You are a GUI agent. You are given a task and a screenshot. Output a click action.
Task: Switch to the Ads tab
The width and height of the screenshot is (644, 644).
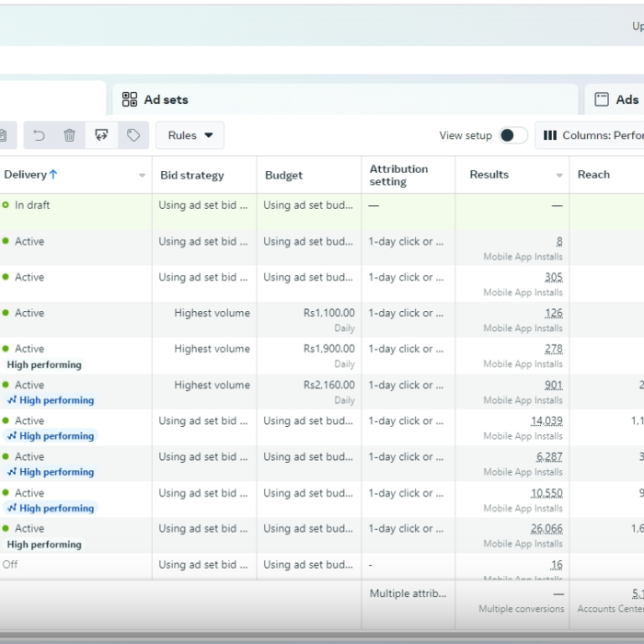(x=627, y=99)
